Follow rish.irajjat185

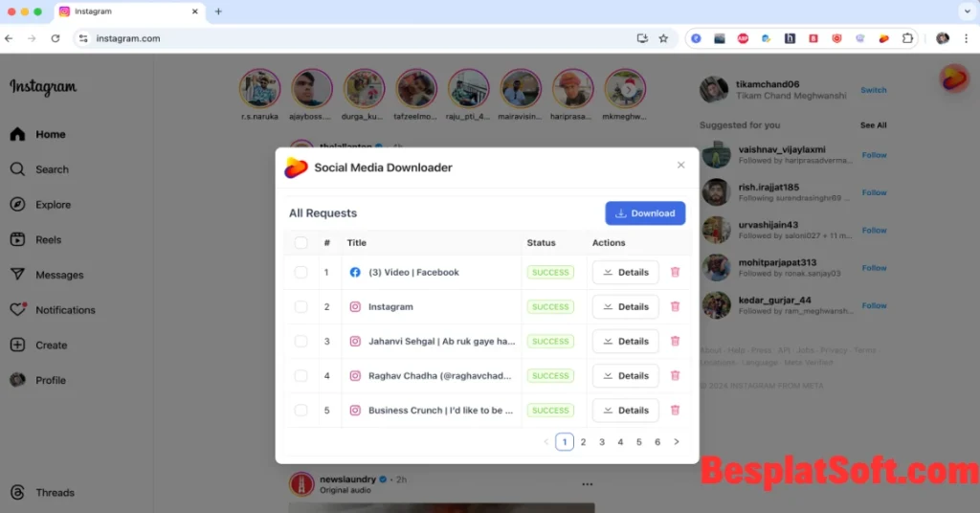(874, 192)
